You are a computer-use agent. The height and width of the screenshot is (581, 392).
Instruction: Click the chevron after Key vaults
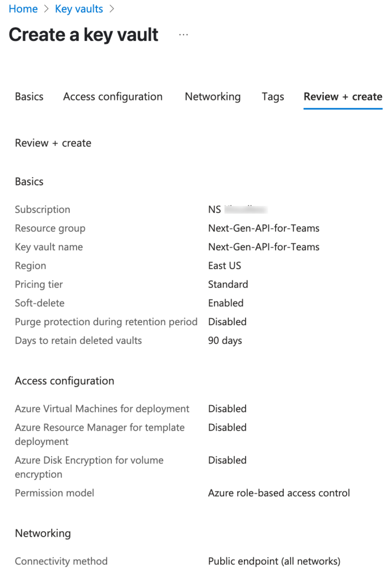click(112, 9)
